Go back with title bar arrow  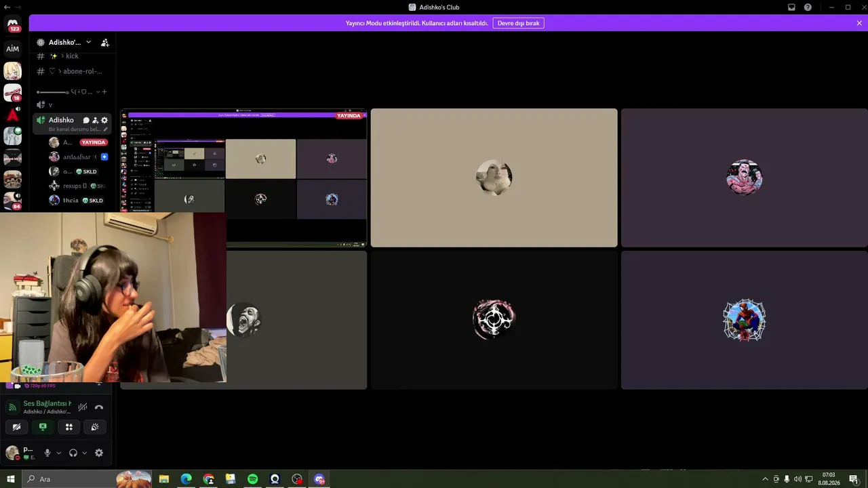7,7
